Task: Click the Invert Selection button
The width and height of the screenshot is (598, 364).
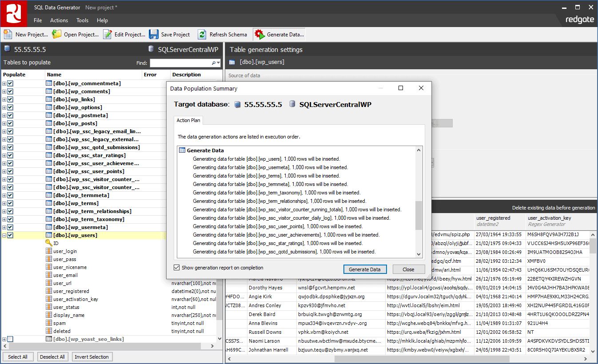Action: (92, 356)
